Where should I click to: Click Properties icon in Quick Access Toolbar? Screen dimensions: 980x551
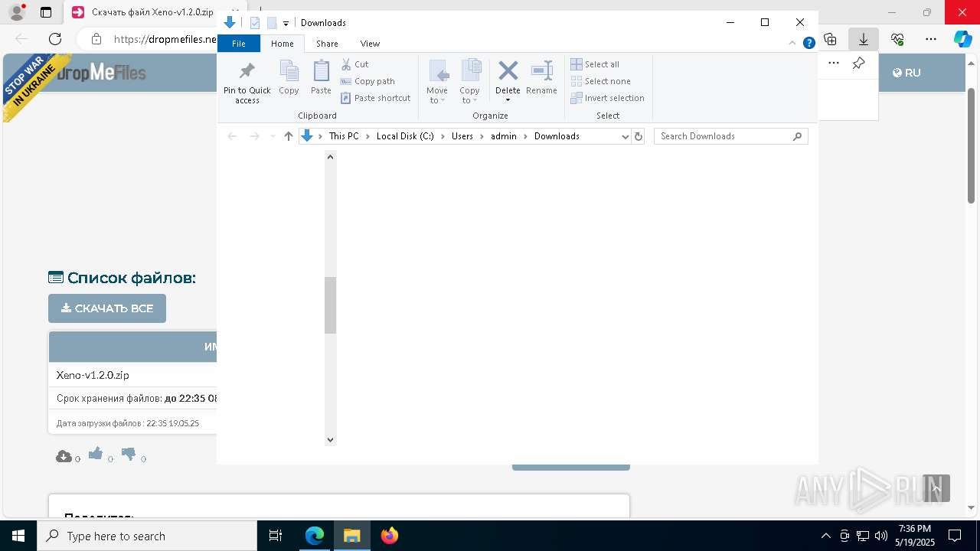coord(255,23)
